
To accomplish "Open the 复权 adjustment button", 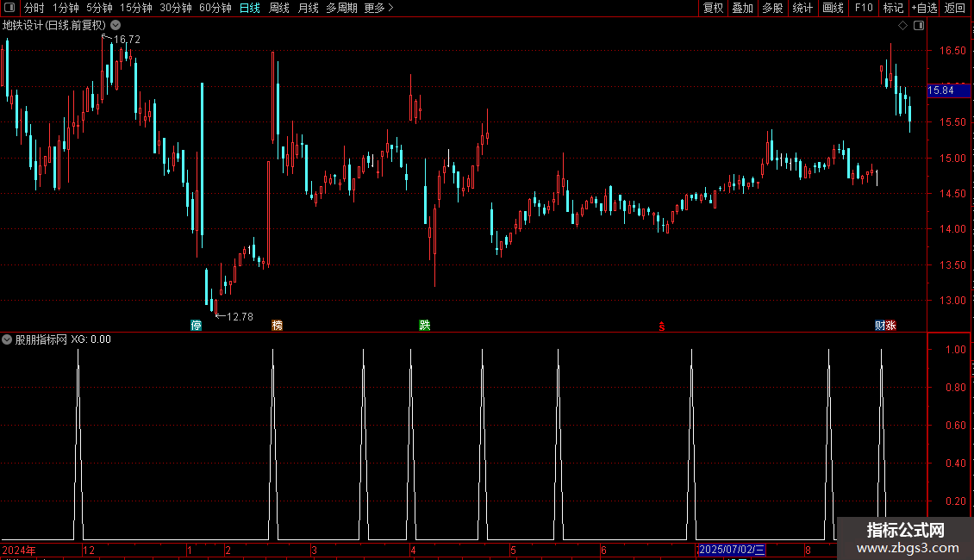I will tap(713, 8).
